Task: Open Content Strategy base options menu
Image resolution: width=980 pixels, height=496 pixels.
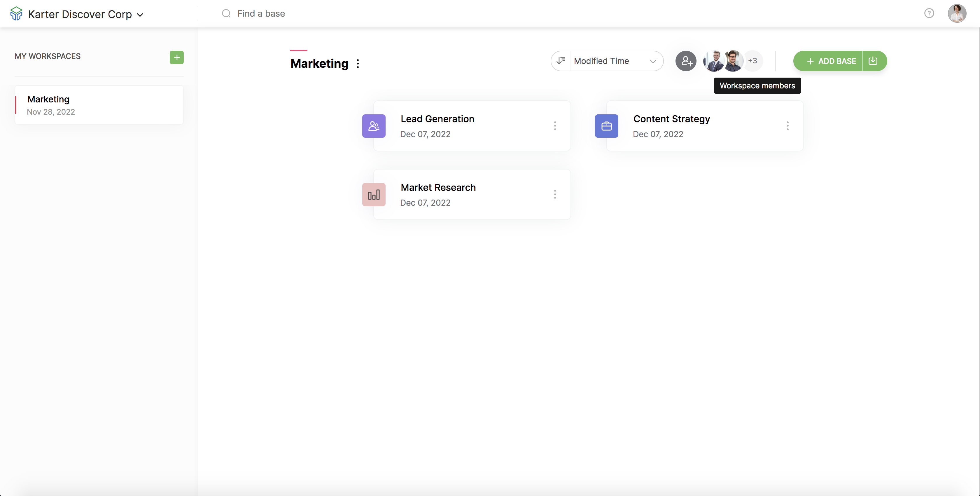Action: pyautogui.click(x=787, y=126)
